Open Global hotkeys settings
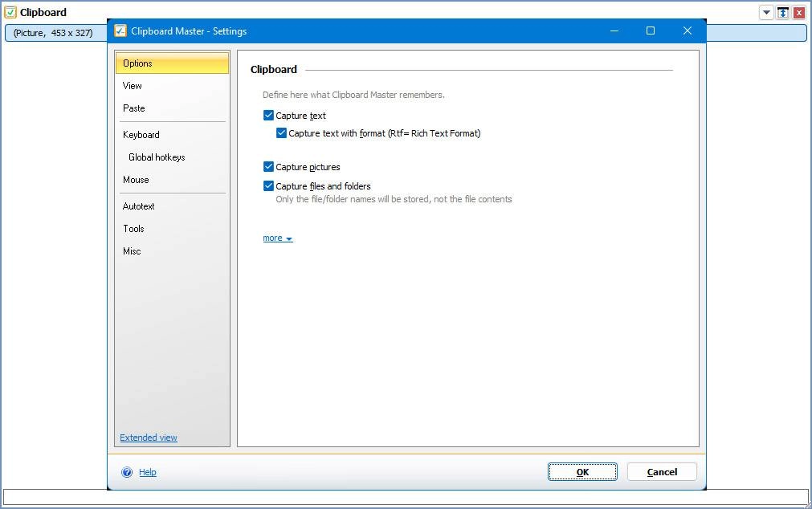Screen dimensions: 812x509 172,157
